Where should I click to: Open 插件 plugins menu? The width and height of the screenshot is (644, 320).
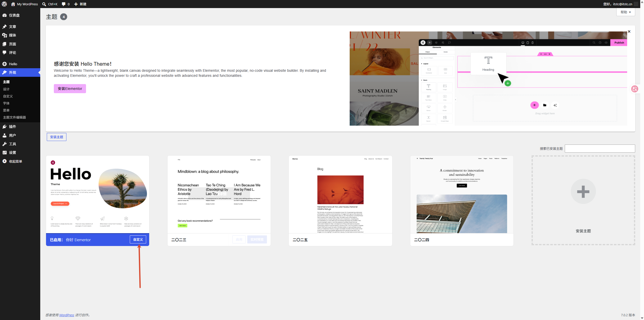pyautogui.click(x=20, y=127)
